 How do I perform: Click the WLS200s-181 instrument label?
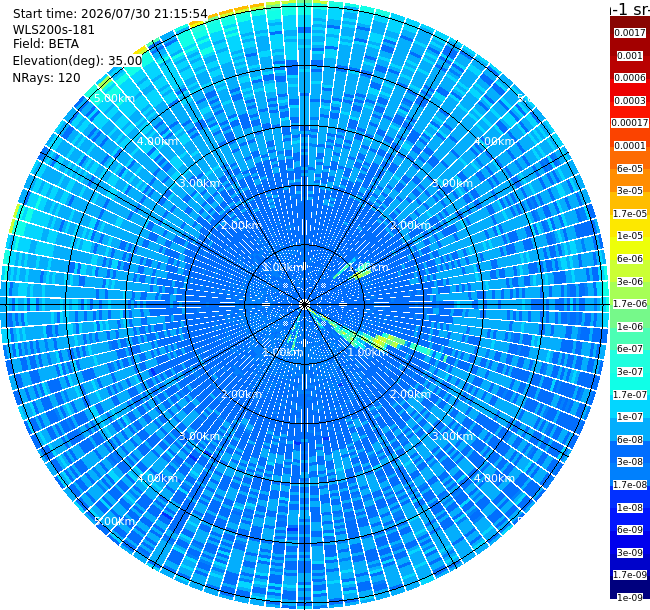click(x=53, y=30)
